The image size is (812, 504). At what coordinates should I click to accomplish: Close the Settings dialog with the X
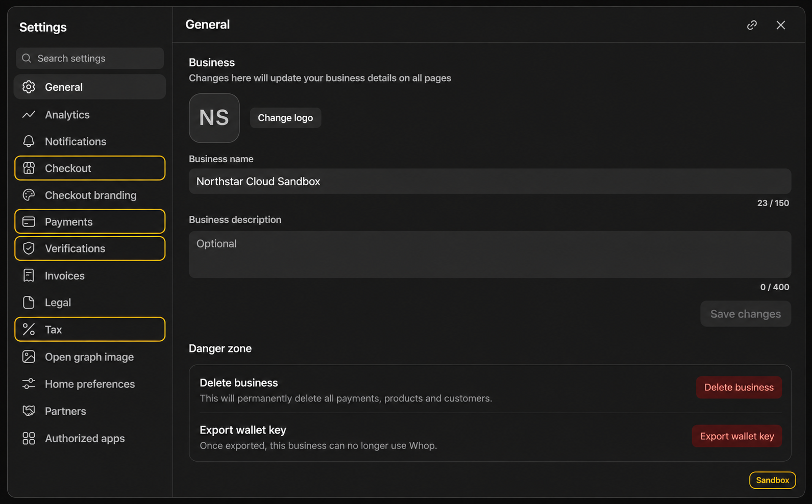[x=781, y=25]
